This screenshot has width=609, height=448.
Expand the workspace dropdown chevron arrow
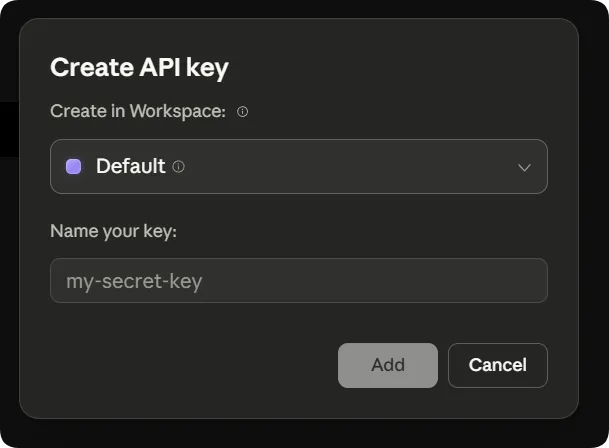click(524, 167)
